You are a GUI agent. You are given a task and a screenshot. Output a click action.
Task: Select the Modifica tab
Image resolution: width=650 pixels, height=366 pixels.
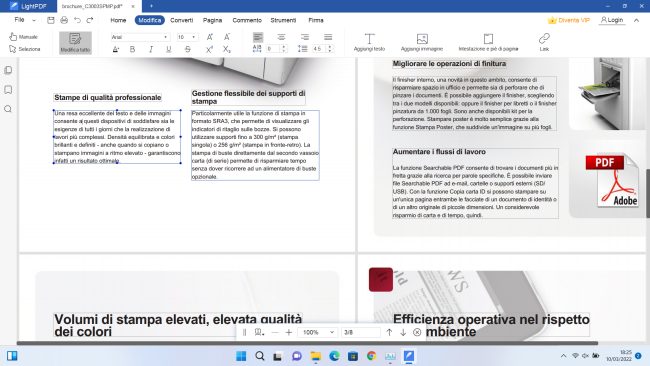pyautogui.click(x=149, y=20)
